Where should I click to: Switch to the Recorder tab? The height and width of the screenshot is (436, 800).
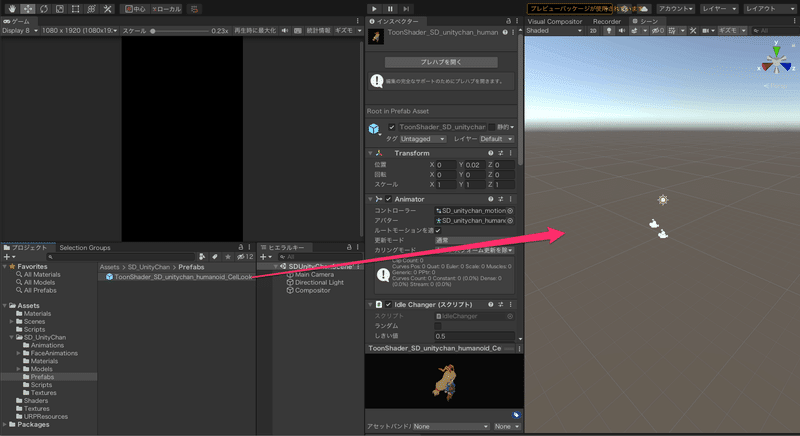[607, 21]
